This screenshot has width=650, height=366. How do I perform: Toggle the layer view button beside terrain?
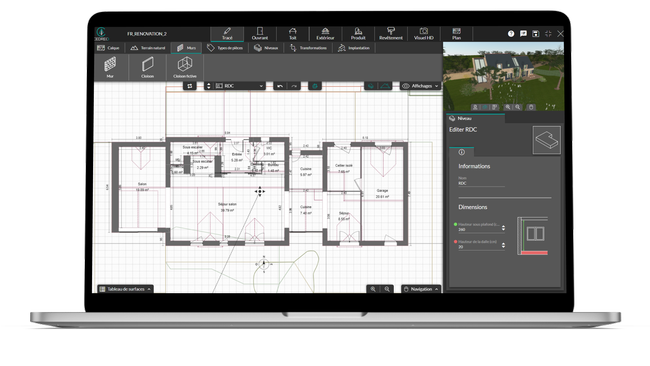click(x=371, y=86)
